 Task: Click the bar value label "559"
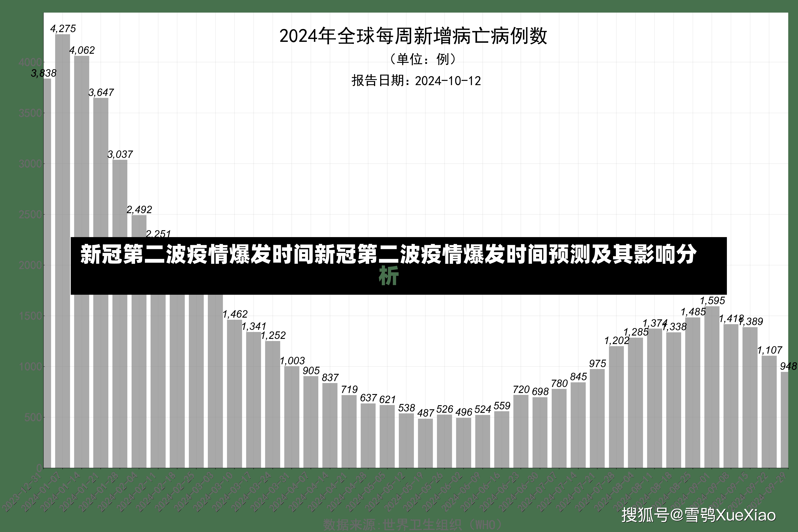point(502,406)
